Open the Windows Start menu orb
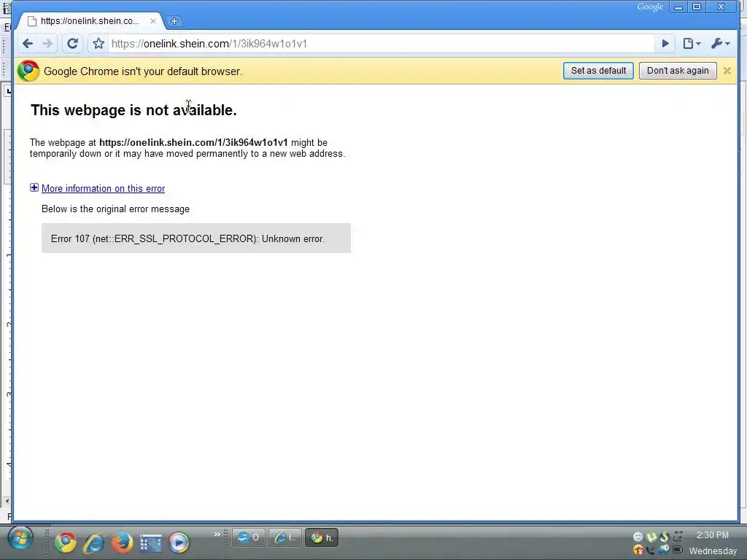Screen dimensions: 747x560 (20, 539)
